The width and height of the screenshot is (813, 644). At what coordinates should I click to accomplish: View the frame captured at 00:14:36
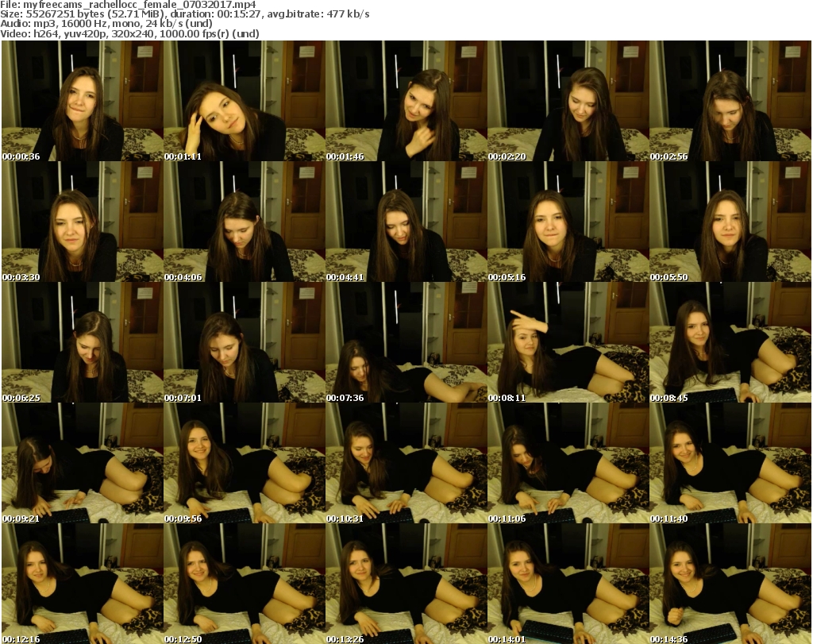[x=730, y=584]
